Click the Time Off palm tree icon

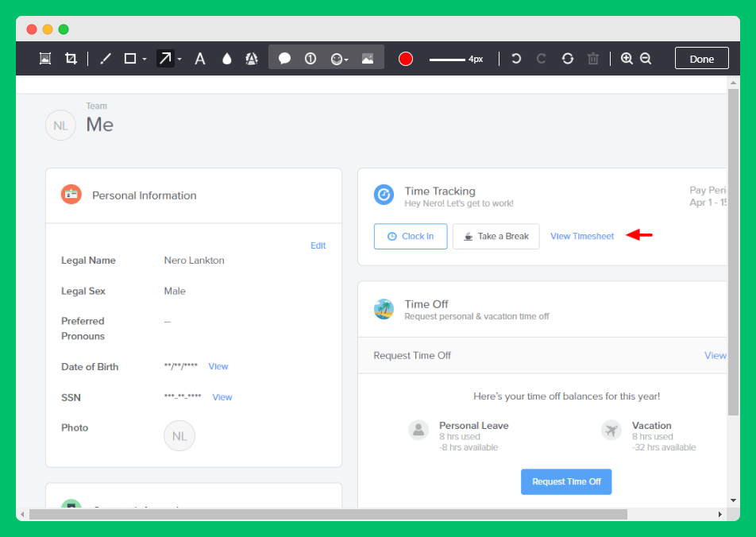384,309
